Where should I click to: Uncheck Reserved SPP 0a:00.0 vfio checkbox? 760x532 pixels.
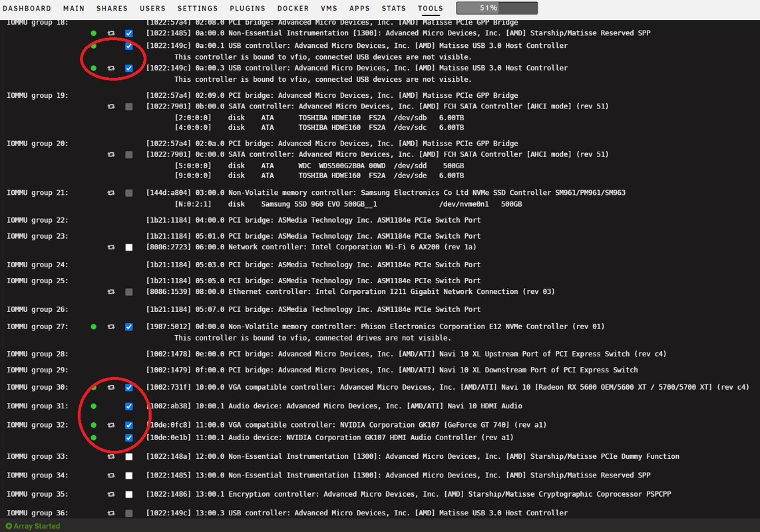(x=129, y=33)
